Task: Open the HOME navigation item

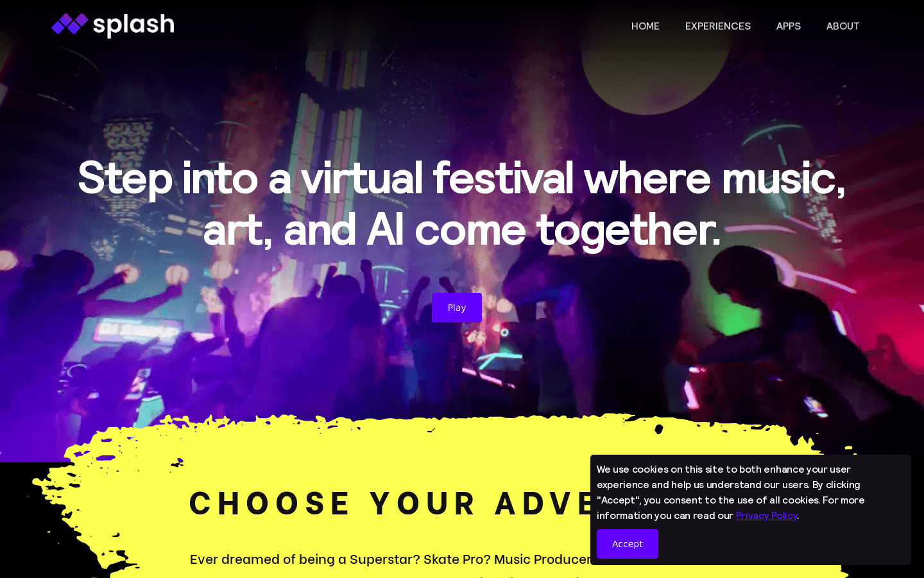Action: point(646,26)
